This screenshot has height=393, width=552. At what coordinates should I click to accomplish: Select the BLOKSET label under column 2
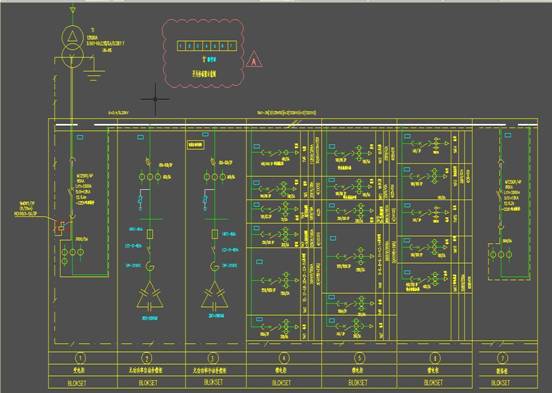[148, 382]
